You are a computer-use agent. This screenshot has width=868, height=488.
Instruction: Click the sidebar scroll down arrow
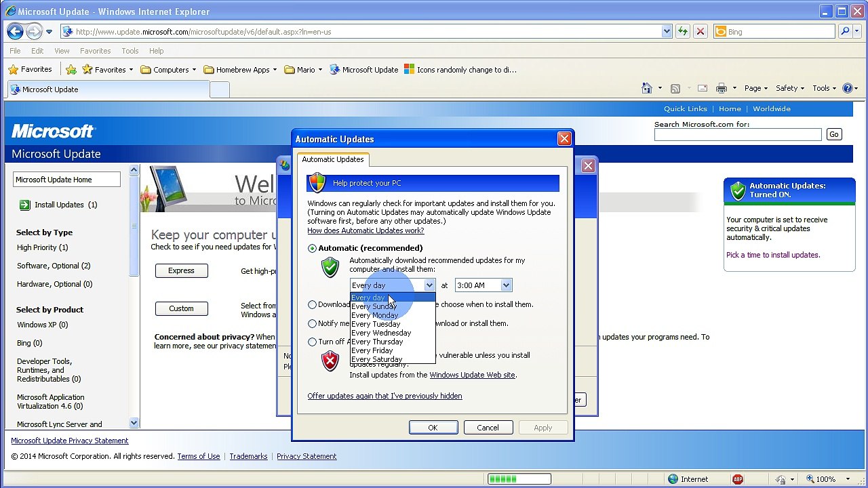(x=134, y=423)
